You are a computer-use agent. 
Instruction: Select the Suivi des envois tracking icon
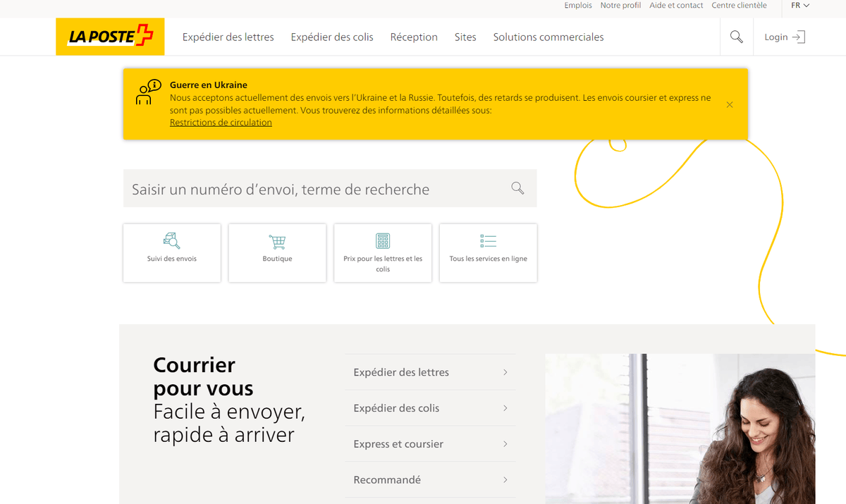tap(171, 240)
